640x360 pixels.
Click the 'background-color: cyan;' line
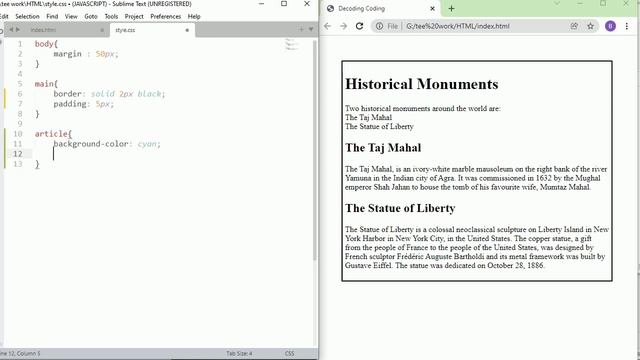tap(107, 144)
